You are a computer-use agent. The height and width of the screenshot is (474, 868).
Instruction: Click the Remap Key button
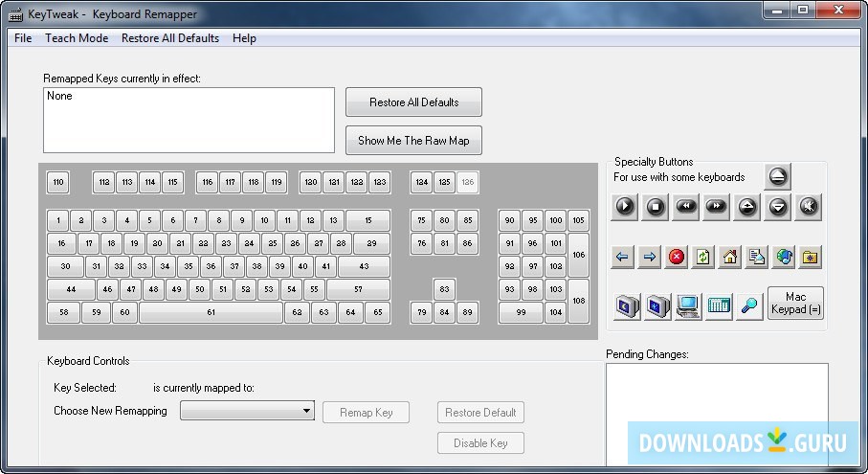(366, 413)
